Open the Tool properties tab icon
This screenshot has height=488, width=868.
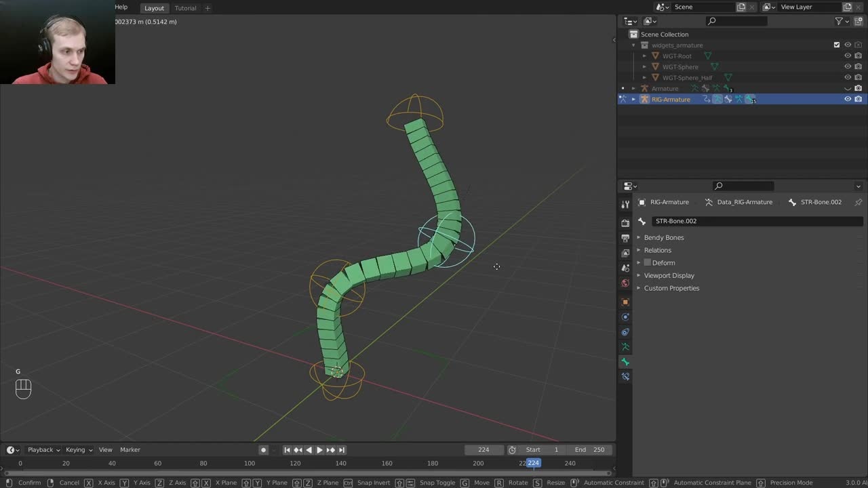(625, 204)
